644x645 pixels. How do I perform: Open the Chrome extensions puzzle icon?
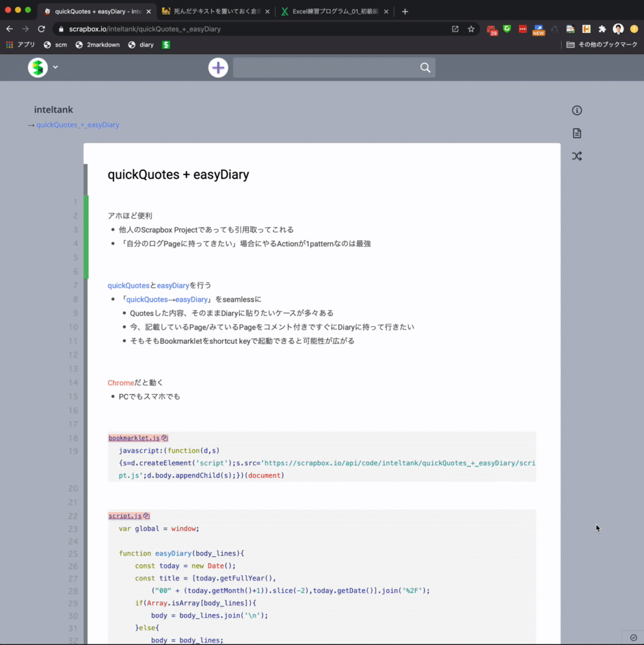(x=602, y=29)
